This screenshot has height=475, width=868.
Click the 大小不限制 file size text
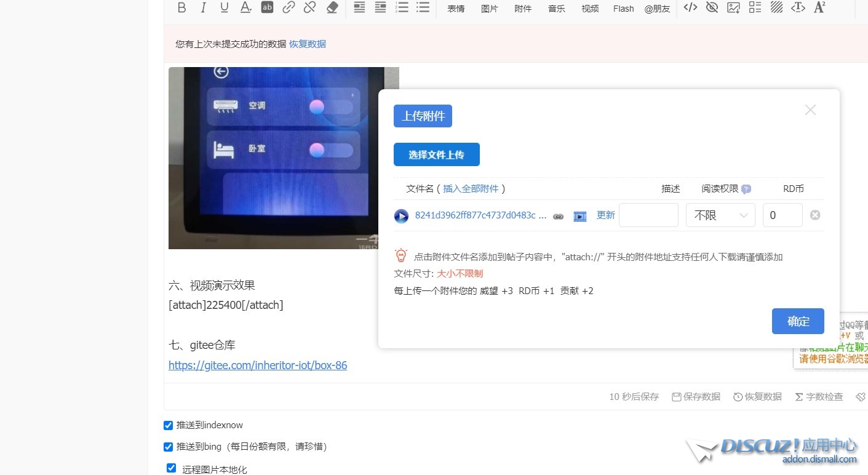pyautogui.click(x=460, y=274)
